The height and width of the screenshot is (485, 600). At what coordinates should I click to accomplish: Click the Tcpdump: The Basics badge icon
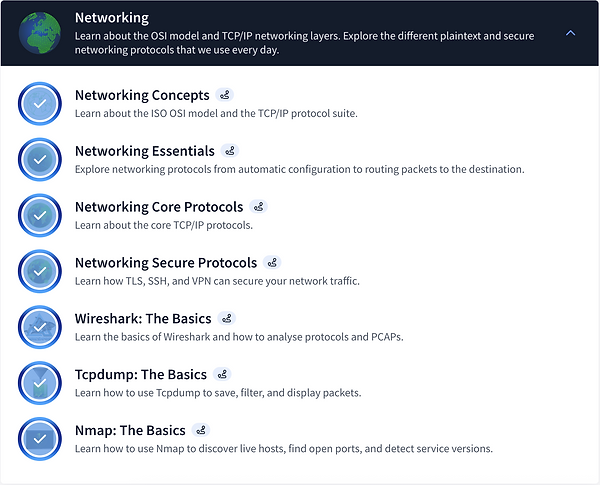tap(222, 375)
